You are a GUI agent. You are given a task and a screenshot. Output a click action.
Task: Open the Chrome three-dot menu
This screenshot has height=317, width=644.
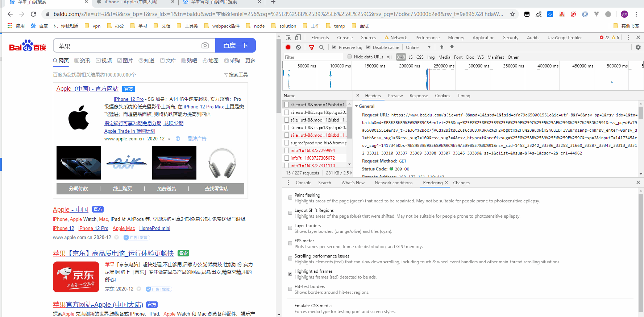[x=636, y=14]
